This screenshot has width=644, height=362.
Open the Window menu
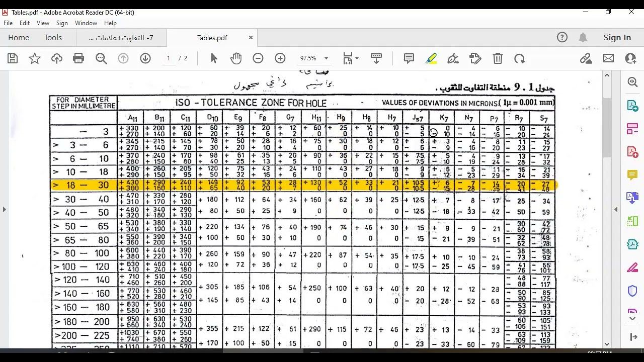[x=86, y=23]
